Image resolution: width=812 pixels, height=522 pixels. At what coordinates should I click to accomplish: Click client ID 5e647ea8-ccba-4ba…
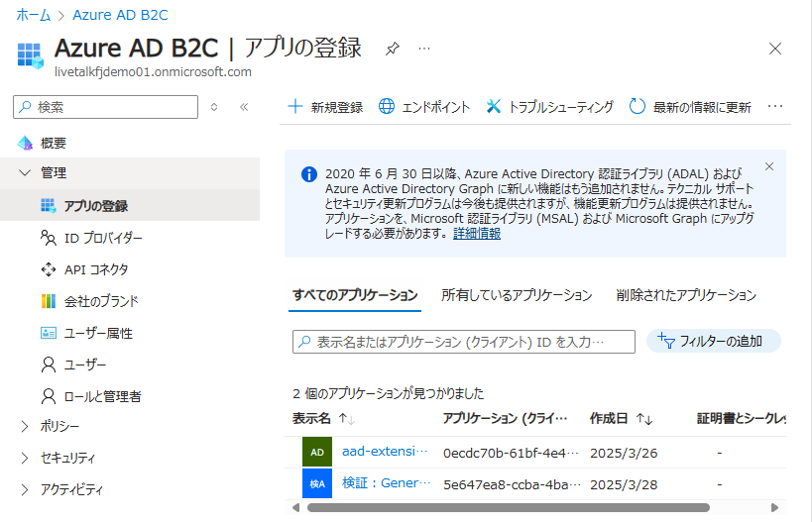(x=513, y=484)
